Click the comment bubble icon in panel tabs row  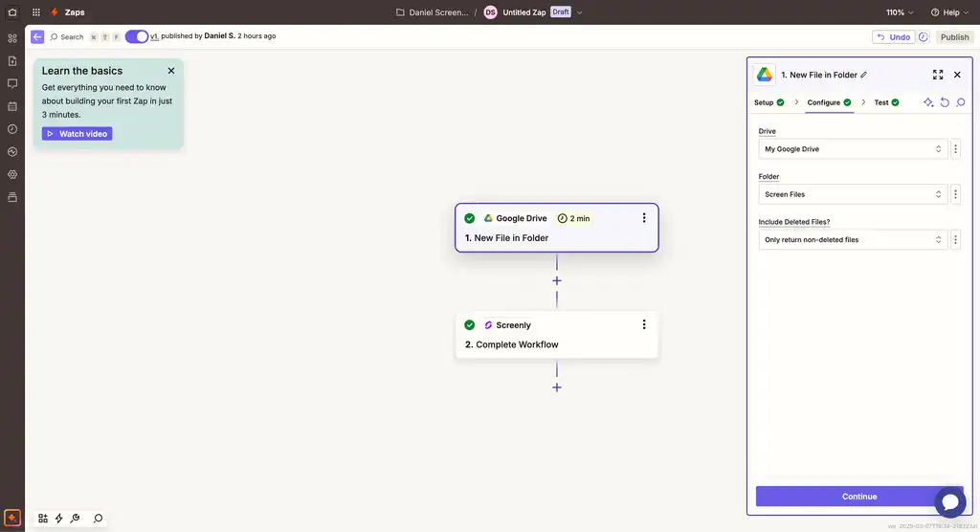click(x=961, y=102)
